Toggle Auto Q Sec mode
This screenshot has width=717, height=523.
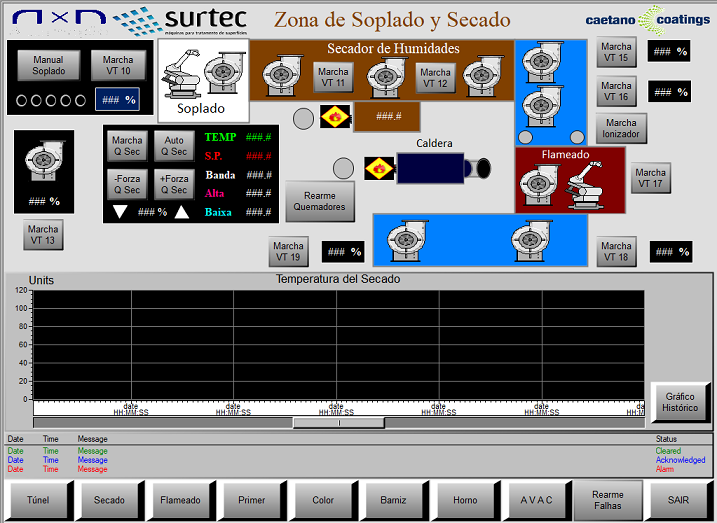174,146
